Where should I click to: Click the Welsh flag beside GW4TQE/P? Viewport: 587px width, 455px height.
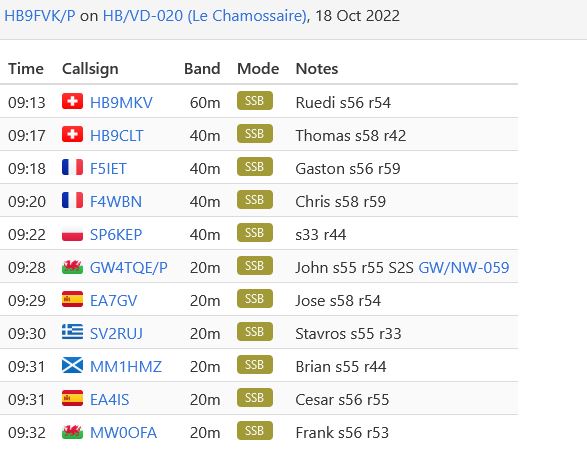[72, 267]
